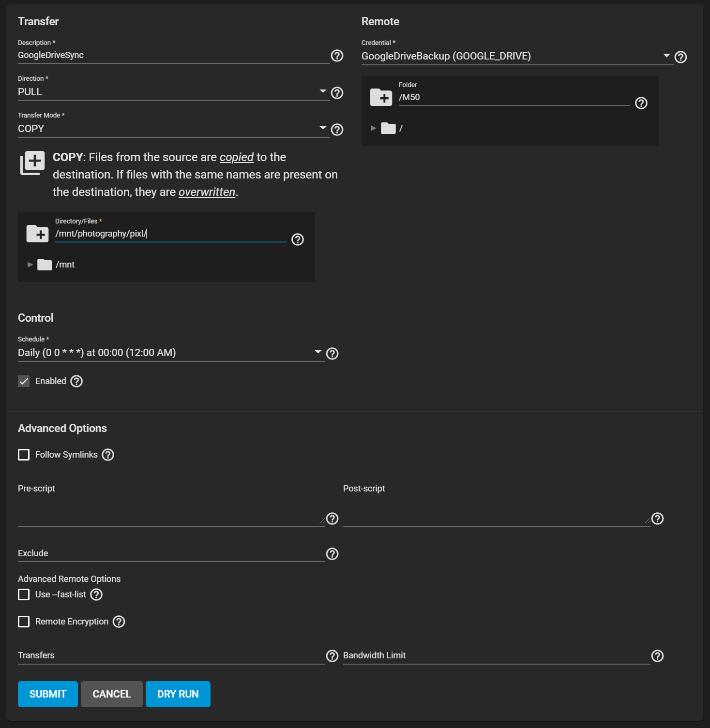Open the Transfer Mode dropdown showing COPY
Image resolution: width=710 pixels, height=728 pixels.
pos(174,129)
